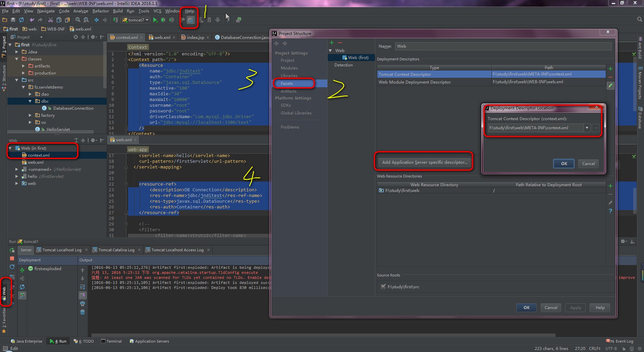Open the tomcat7 run configuration dropdown

coord(136,20)
